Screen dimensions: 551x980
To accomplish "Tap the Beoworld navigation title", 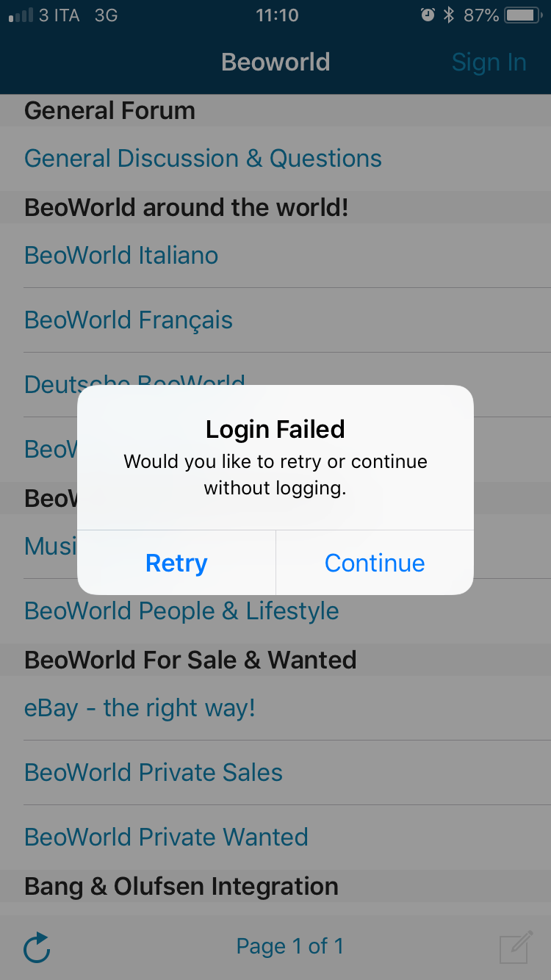I will coord(275,62).
